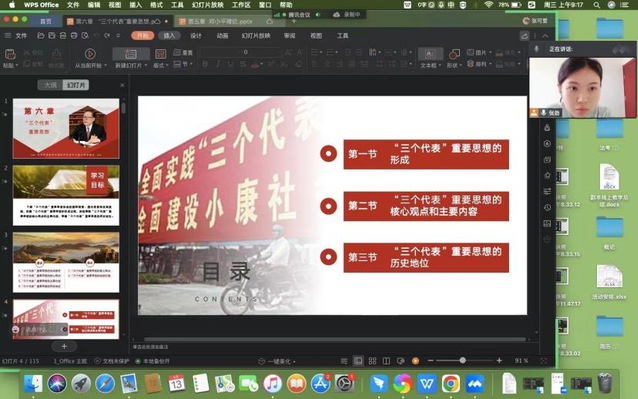Switch to slide sorter grid view
The height and width of the screenshot is (399, 638).
coord(372,361)
